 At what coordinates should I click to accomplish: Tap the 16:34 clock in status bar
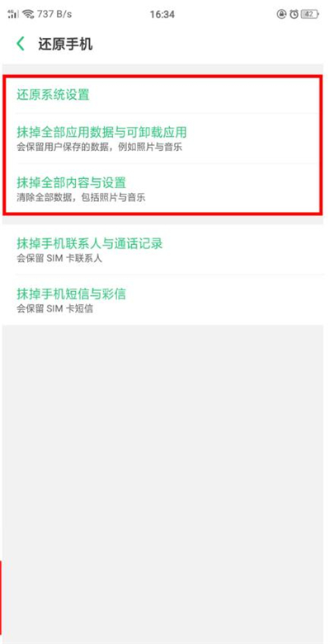162,15
